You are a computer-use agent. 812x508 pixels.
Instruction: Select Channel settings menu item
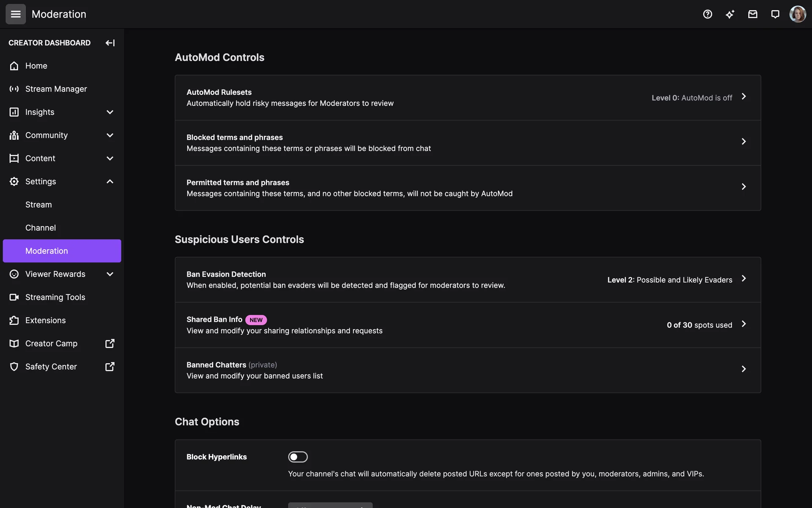point(41,228)
